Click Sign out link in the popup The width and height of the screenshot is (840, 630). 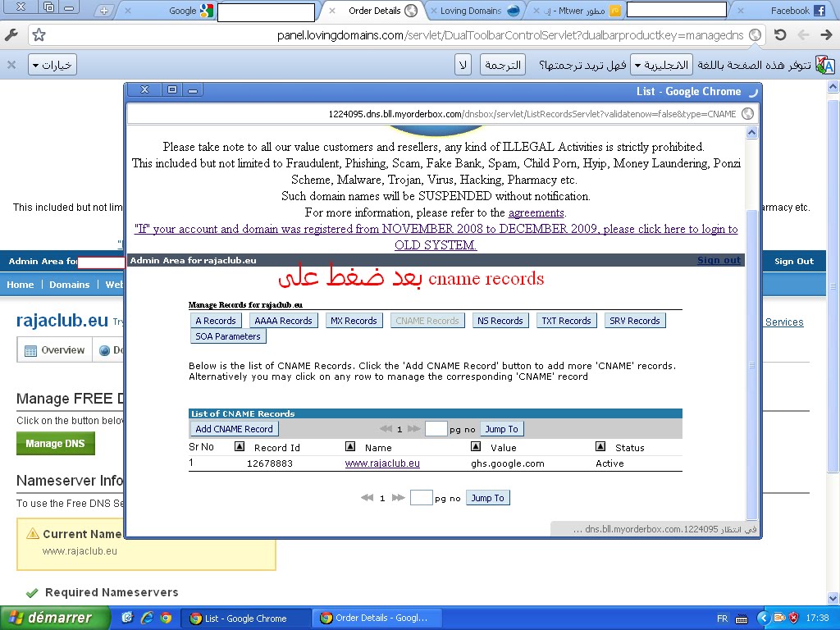[x=719, y=260]
